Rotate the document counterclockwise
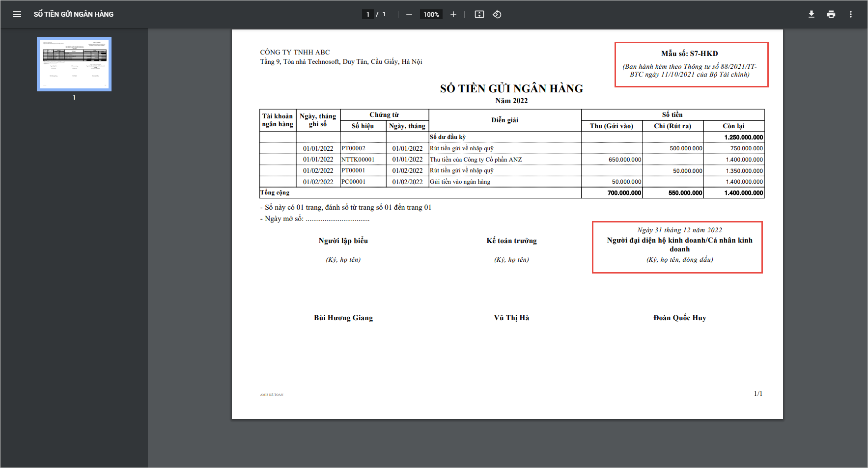 click(497, 14)
